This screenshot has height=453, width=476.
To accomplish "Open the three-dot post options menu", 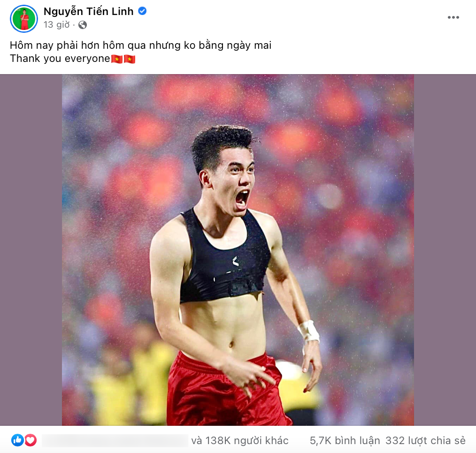I will click(453, 17).
